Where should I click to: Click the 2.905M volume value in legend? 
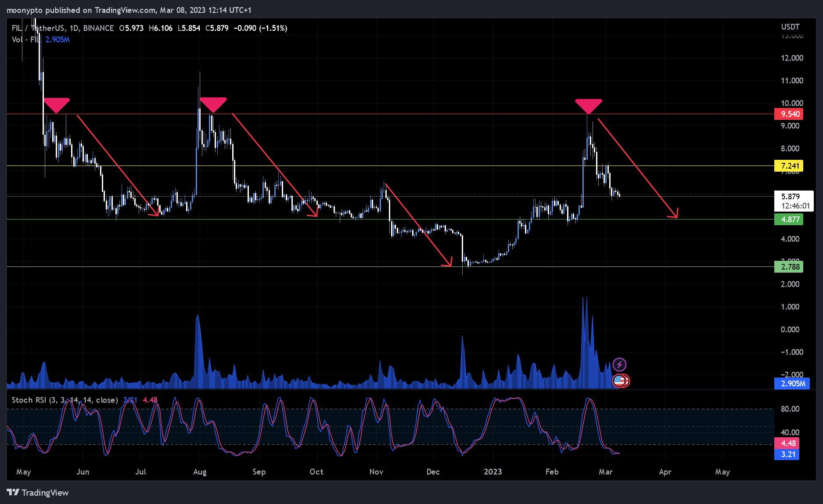click(58, 40)
